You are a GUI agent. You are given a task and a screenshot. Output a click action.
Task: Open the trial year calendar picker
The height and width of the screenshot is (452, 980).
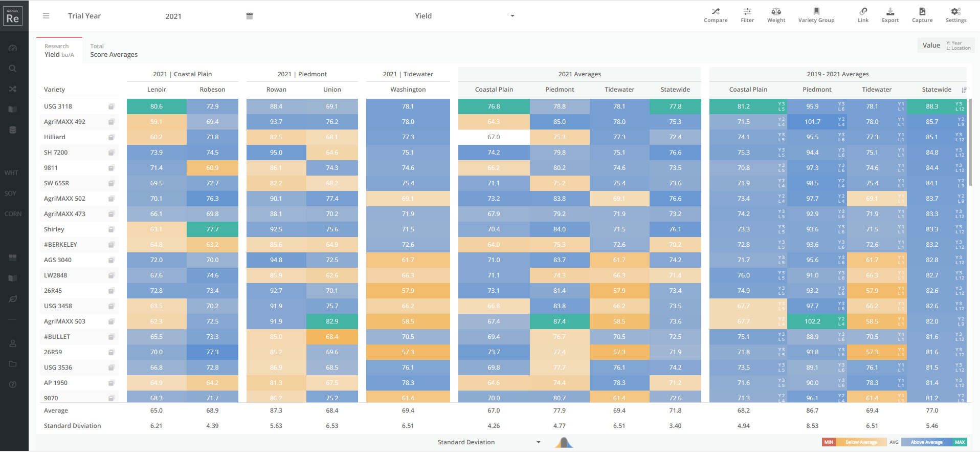point(250,16)
